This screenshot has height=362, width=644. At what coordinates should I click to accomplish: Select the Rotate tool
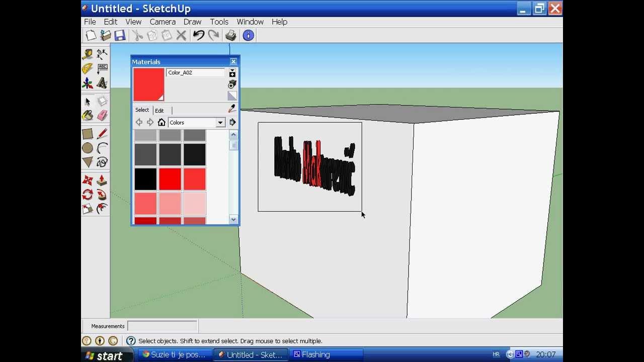click(x=88, y=194)
